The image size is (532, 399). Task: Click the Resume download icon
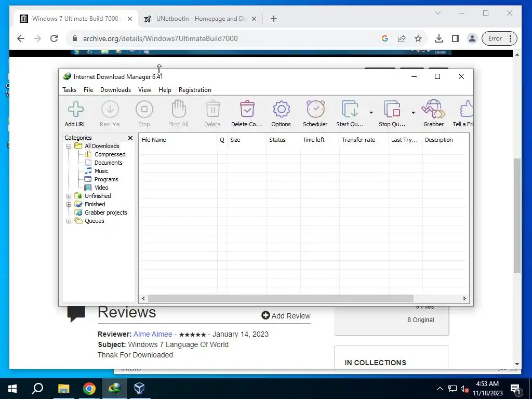tap(110, 114)
